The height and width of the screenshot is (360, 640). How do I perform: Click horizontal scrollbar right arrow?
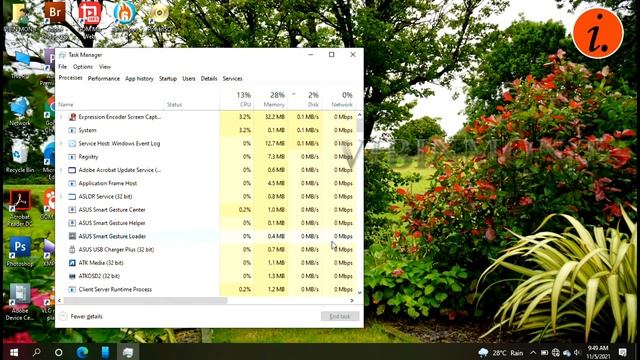click(x=352, y=301)
